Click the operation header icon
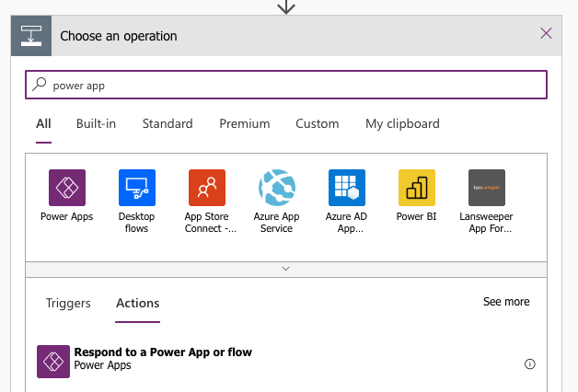Image resolution: width=578 pixels, height=392 pixels. [30, 36]
